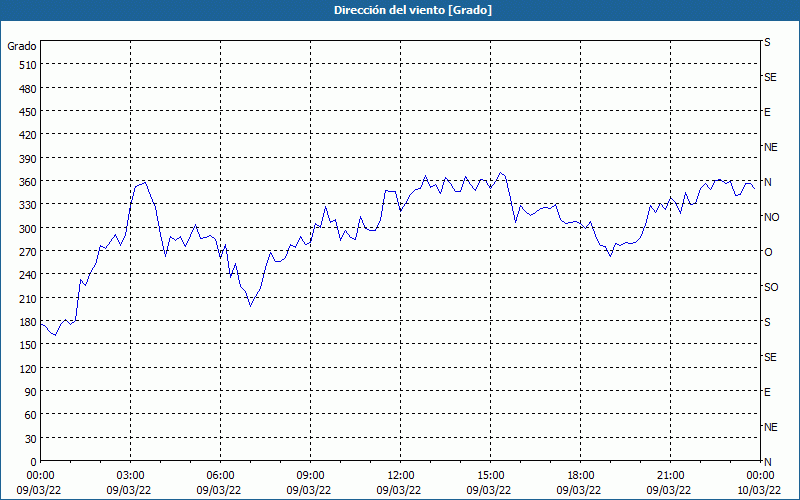Pick the 30 degree axis label
This screenshot has height=500, width=800.
pos(31,438)
